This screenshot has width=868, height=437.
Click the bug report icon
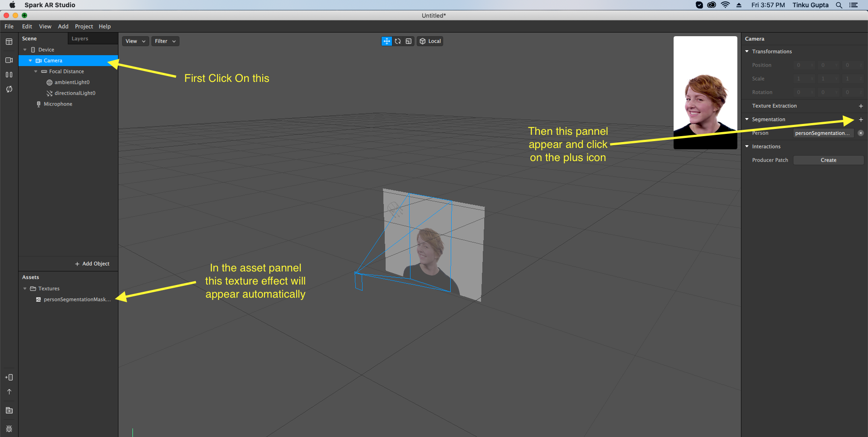9,429
